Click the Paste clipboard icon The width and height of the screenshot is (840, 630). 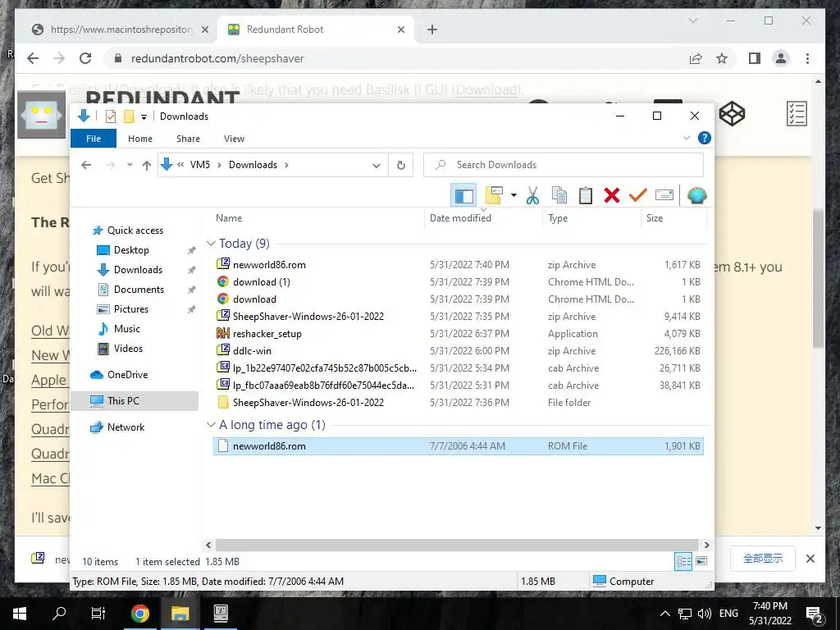tap(586, 195)
